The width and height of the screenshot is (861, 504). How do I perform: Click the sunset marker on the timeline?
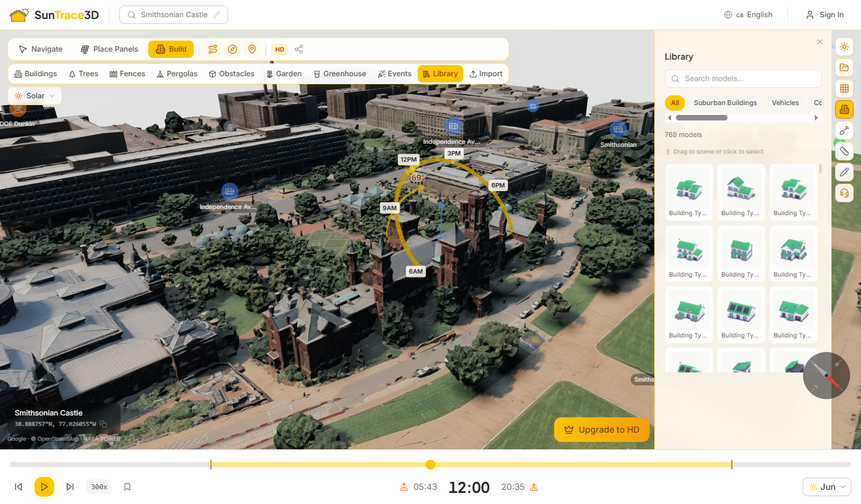click(732, 465)
